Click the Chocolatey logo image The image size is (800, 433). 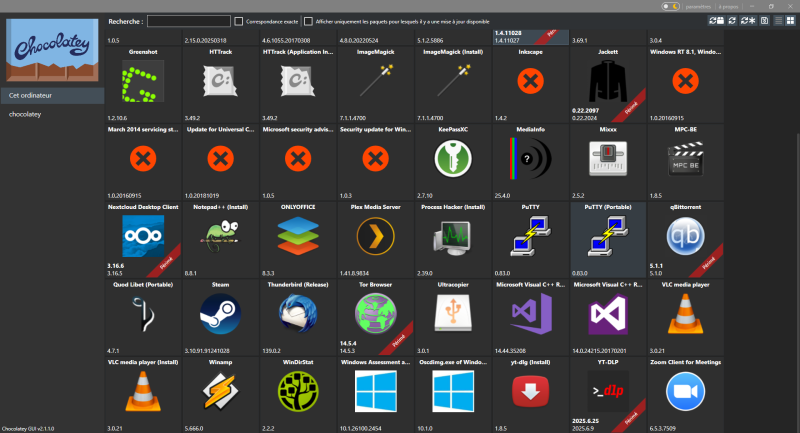tap(52, 50)
